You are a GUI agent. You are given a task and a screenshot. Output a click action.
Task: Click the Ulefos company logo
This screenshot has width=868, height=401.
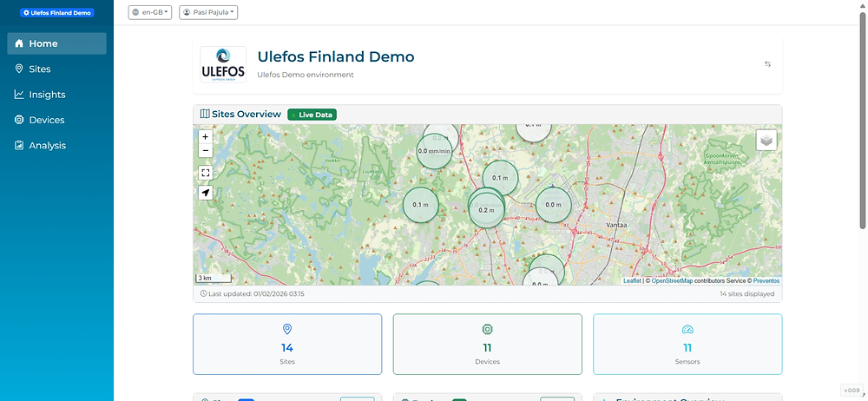point(223,65)
